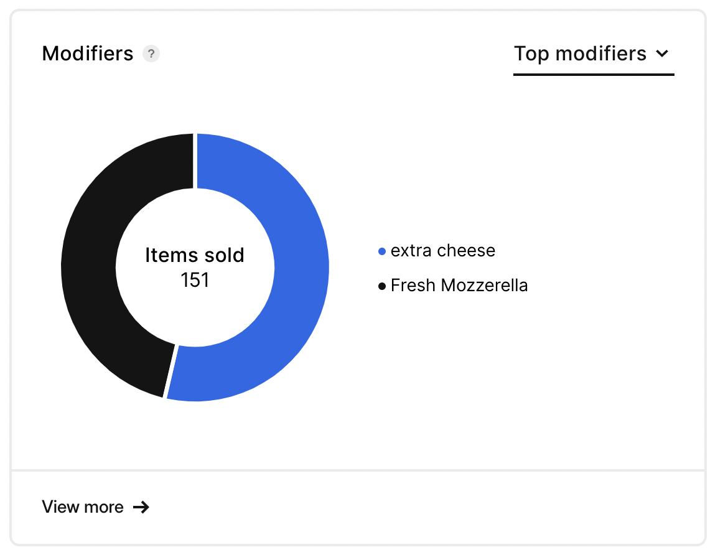The width and height of the screenshot is (728, 560).
Task: Click the Items sold center label
Action: tap(195, 255)
